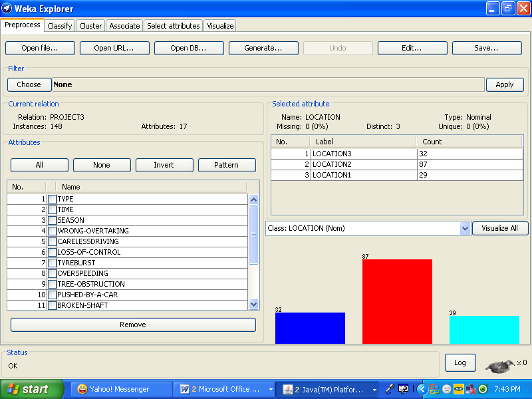This screenshot has width=532, height=399.
Task: Click the attribute list scroll-down arrow
Action: point(253,304)
